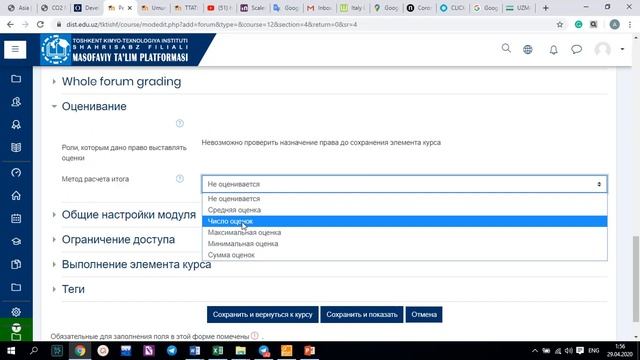Open the calendar icon in left sidebar
The width and height of the screenshot is (640, 360).
16,218
